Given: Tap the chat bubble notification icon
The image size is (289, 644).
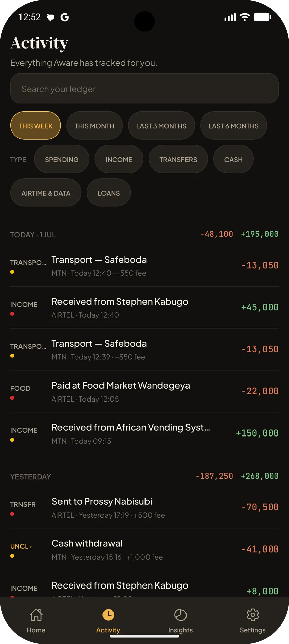Looking at the screenshot, I should (x=50, y=17).
